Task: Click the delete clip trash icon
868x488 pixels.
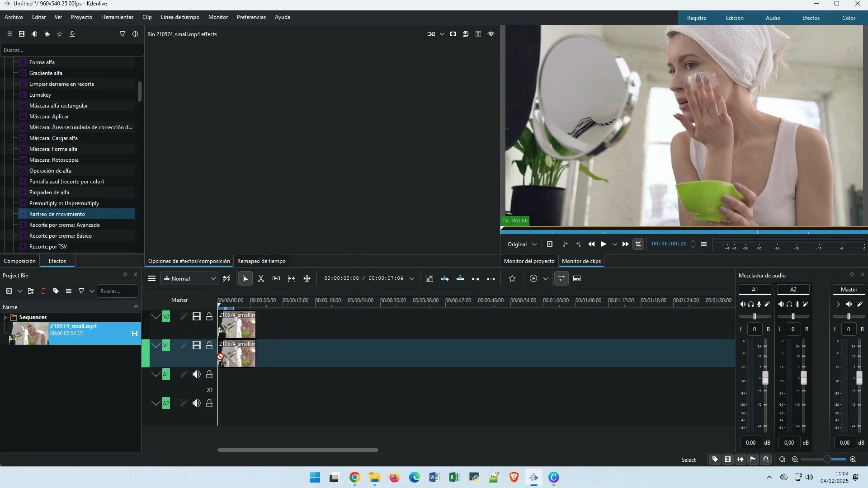Action: click(x=43, y=291)
